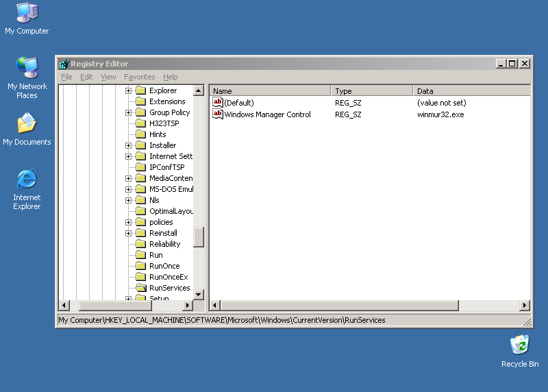This screenshot has height=392, width=548.
Task: Expand the MediaContent registry key
Action: click(x=128, y=178)
